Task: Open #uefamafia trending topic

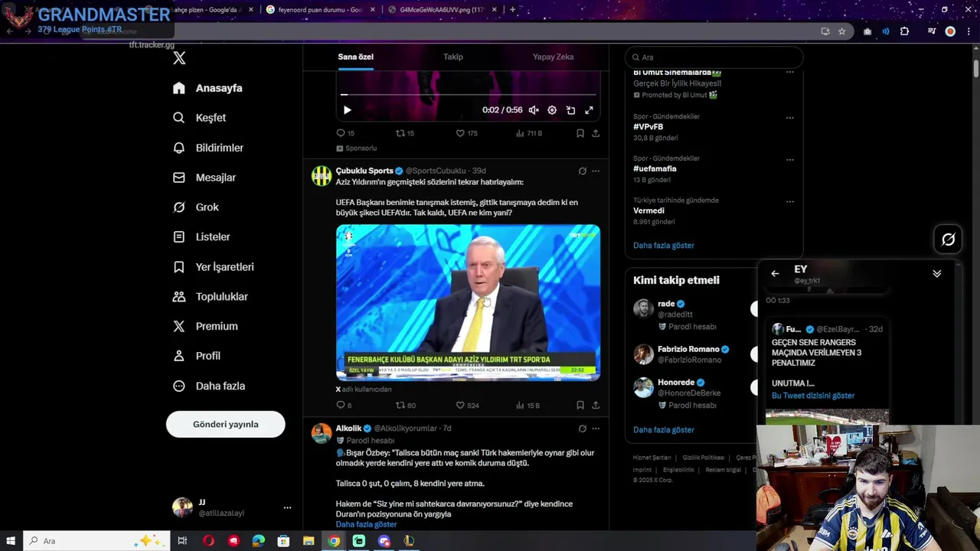Action: coord(655,168)
